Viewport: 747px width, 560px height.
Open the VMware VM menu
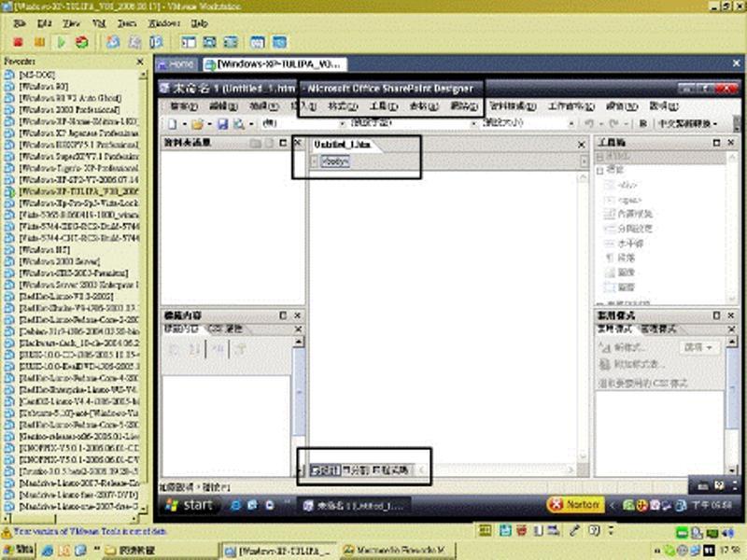(x=99, y=23)
